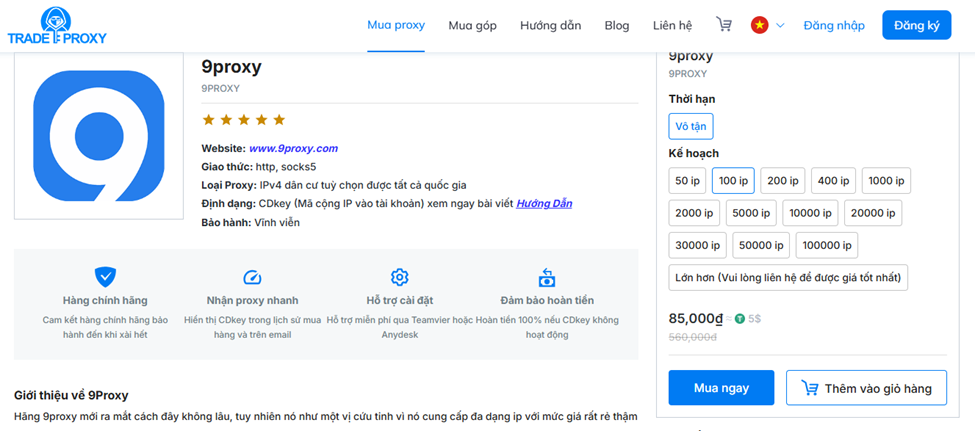Add product with Thêm vào giỏ hàng
This screenshot has height=431, width=975.
pyautogui.click(x=866, y=388)
